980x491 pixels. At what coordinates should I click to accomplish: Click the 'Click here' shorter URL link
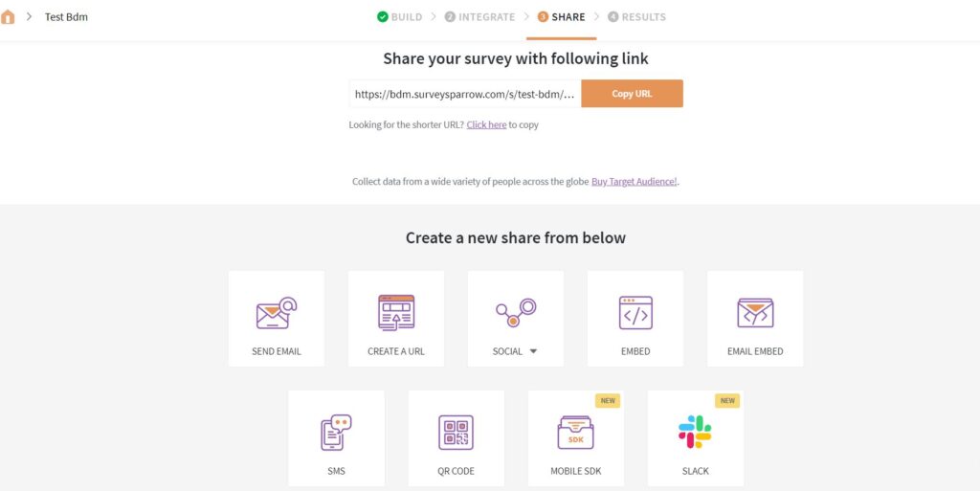486,125
